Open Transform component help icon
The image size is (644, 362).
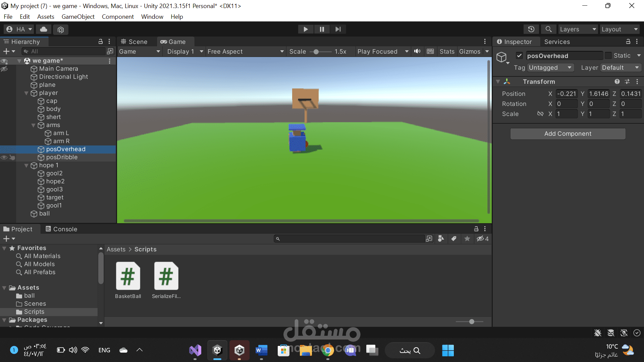pyautogui.click(x=617, y=81)
